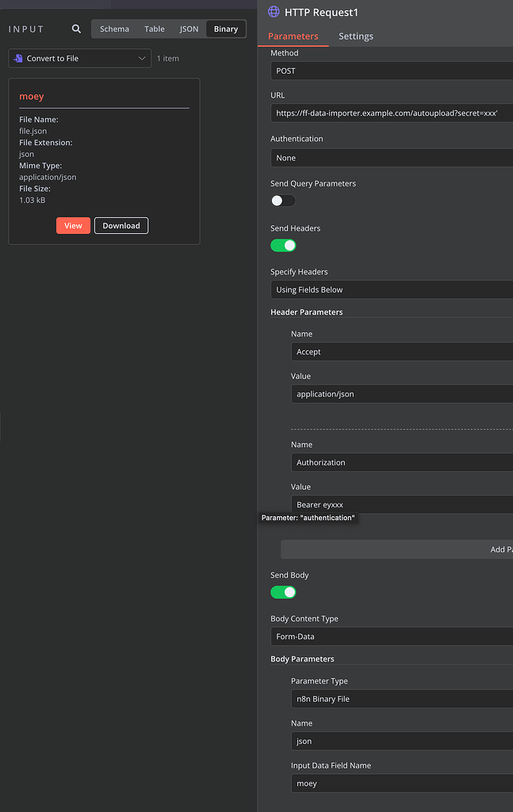Click the search magnifier icon in Input panel
The height and width of the screenshot is (812, 513).
tap(76, 29)
